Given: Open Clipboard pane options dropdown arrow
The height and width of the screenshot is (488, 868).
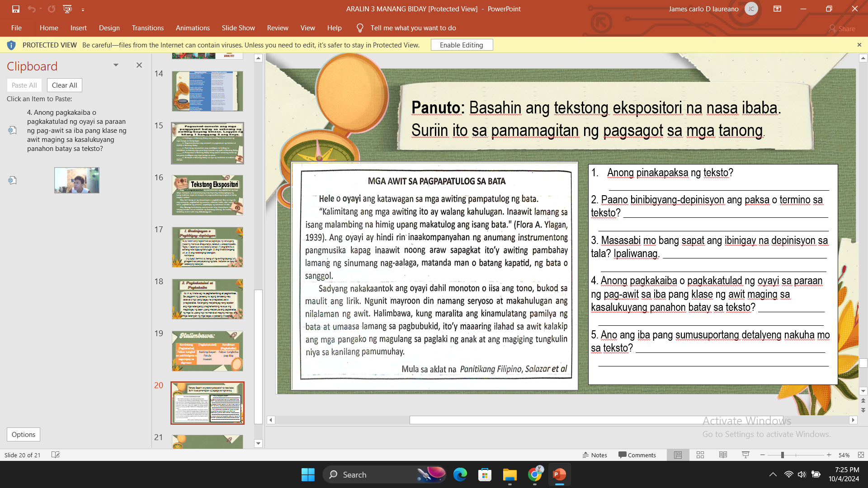Looking at the screenshot, I should point(116,65).
